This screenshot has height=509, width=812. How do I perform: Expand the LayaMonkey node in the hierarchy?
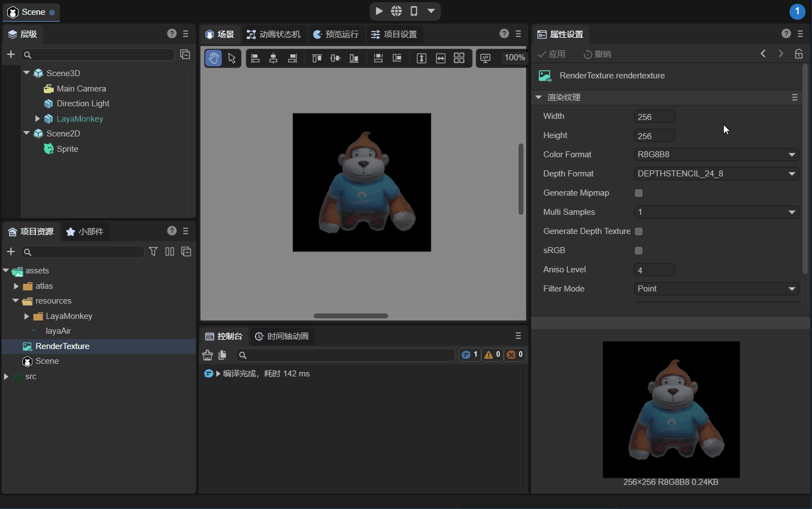click(x=37, y=119)
